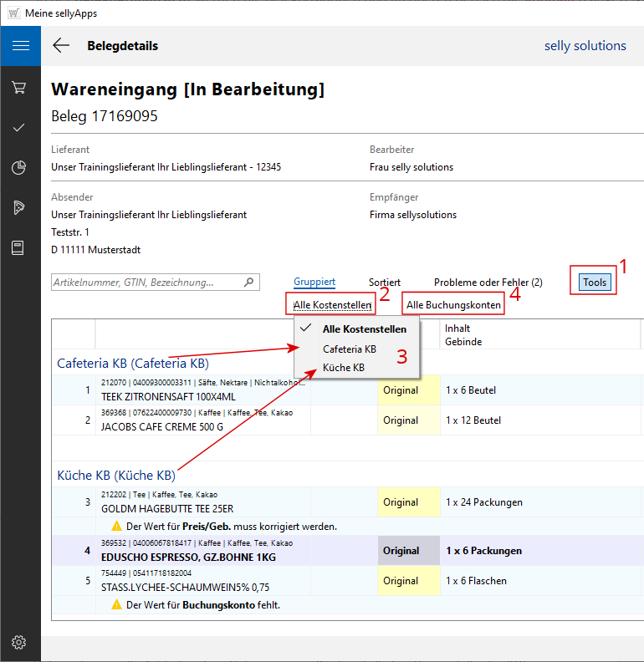Open the book sidebar icon
The image size is (644, 662).
pyautogui.click(x=20, y=248)
